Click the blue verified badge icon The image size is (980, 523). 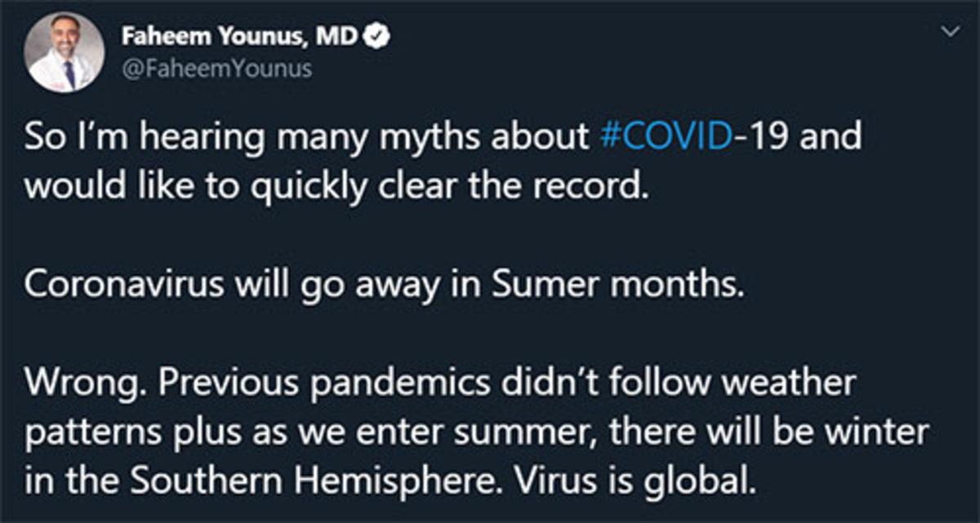pyautogui.click(x=378, y=37)
